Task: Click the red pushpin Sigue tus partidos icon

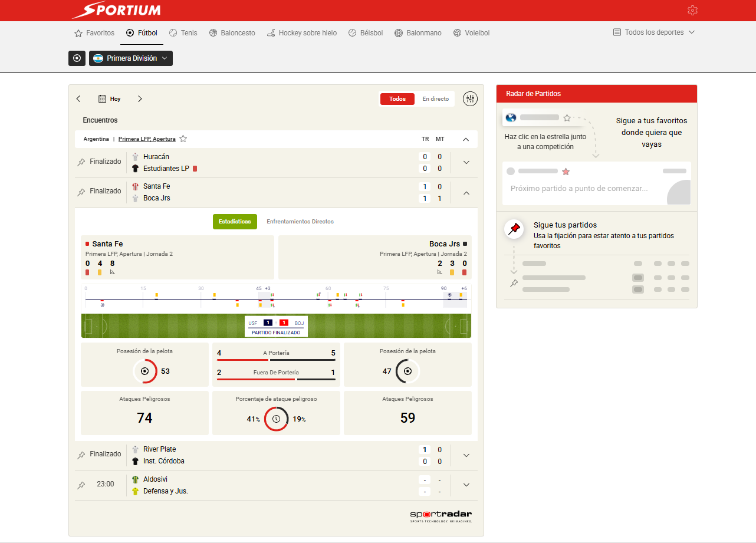Action: [x=515, y=229]
